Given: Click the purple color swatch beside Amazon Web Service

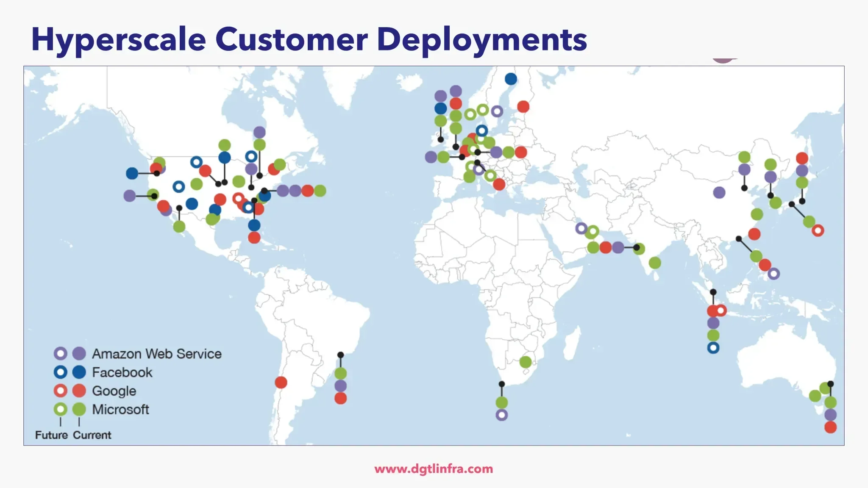Looking at the screenshot, I should [78, 354].
